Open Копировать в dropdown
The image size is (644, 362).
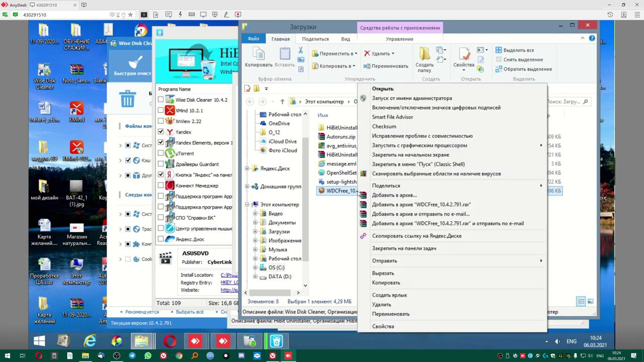tap(333, 66)
